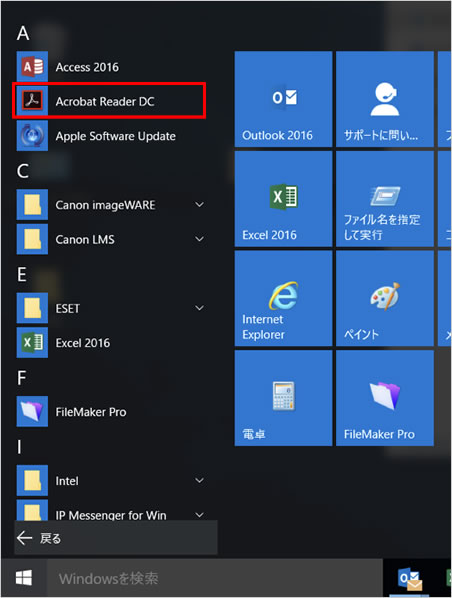
Task: Expand the Intel folder chevron
Action: pyautogui.click(x=199, y=481)
